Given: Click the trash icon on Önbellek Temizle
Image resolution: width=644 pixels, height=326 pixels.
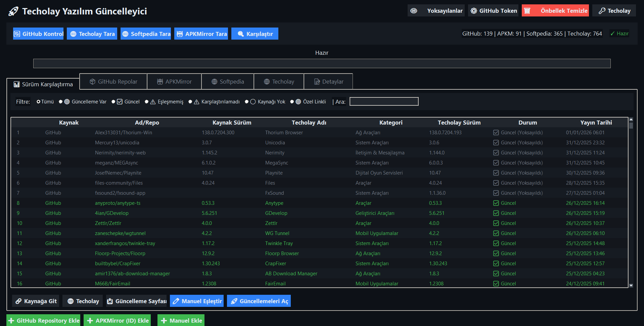Looking at the screenshot, I should [x=527, y=11].
